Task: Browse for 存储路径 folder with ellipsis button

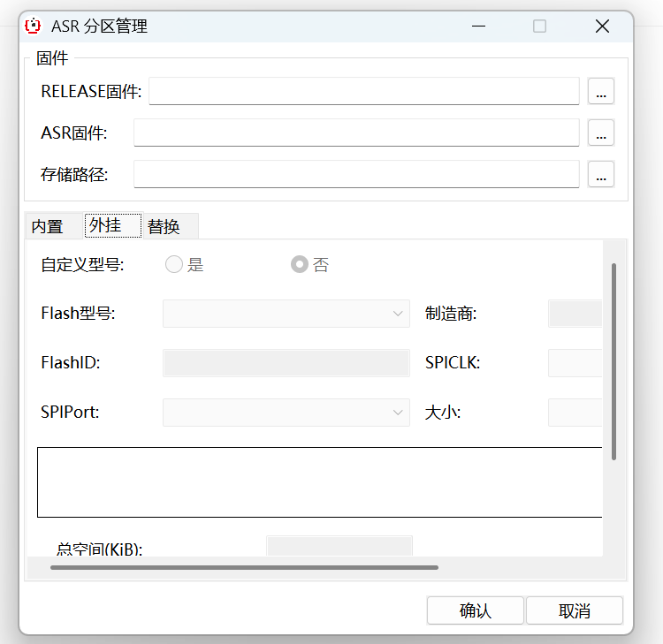Action: [601, 174]
